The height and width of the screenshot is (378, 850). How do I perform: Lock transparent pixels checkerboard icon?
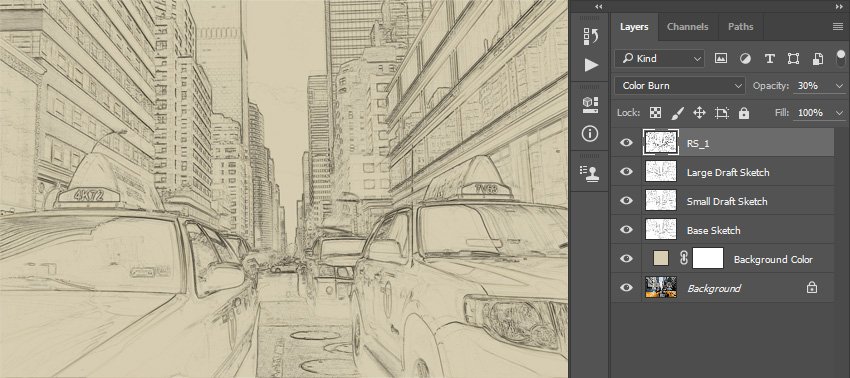coord(655,113)
